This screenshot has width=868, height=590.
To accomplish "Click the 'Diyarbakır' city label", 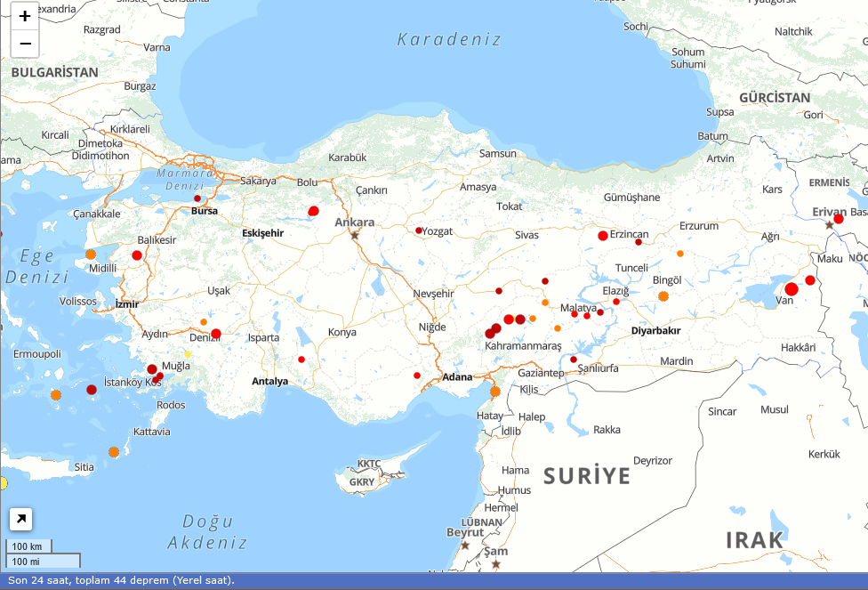I will pos(656,331).
